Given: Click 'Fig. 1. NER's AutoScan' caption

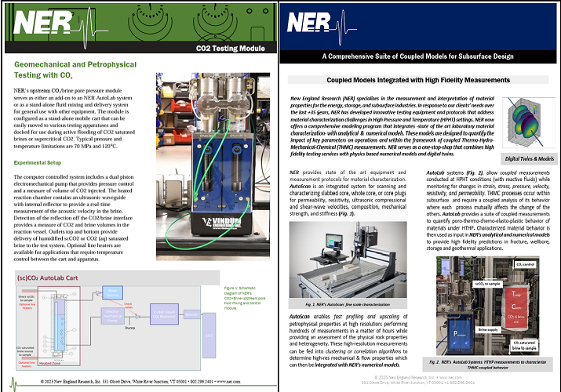Looking at the screenshot, I should (x=348, y=304).
